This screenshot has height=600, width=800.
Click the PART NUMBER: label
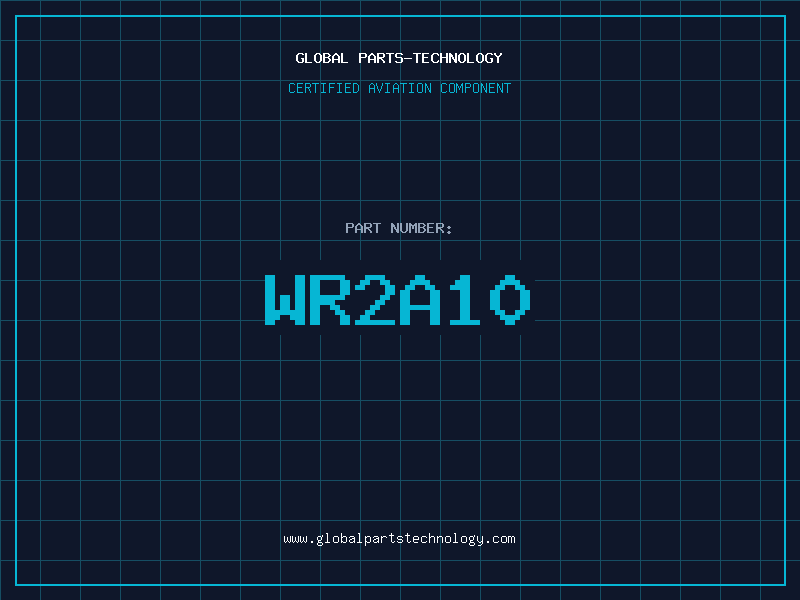point(399,228)
